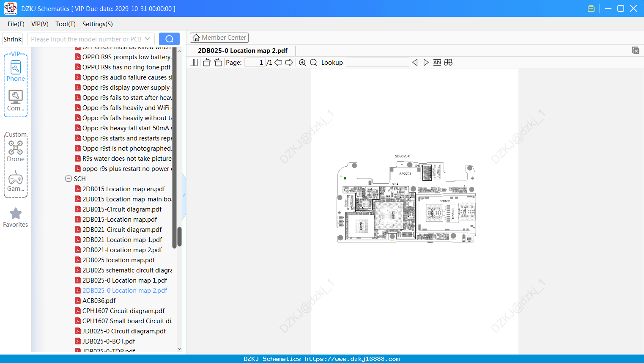Image resolution: width=644 pixels, height=363 pixels.
Task: Click the PDF icon beside ACB036.pdf
Action: [x=78, y=300]
